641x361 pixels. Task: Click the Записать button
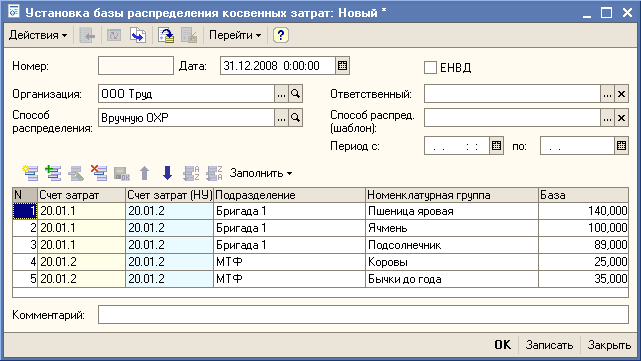[x=549, y=345]
